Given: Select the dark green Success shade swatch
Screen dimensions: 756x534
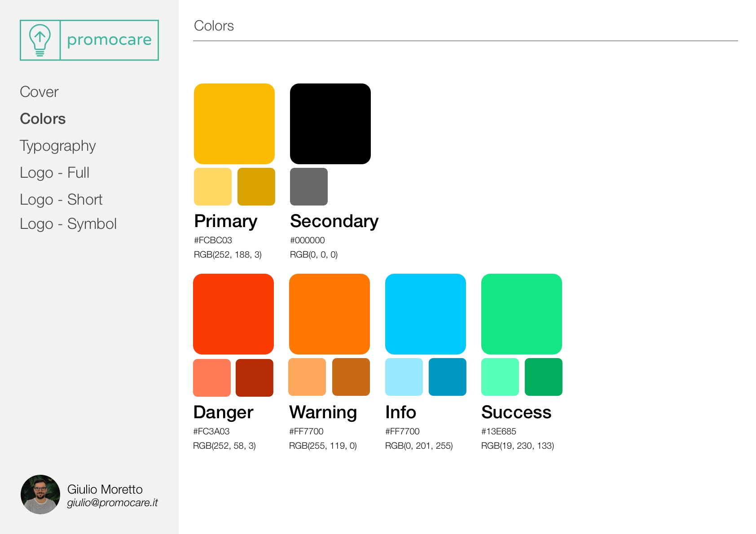Looking at the screenshot, I should pyautogui.click(x=544, y=377).
